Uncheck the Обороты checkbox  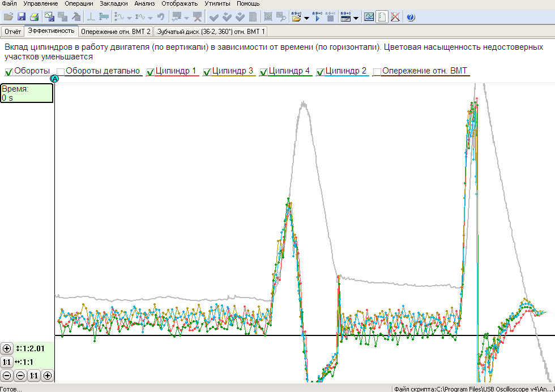coord(8,72)
